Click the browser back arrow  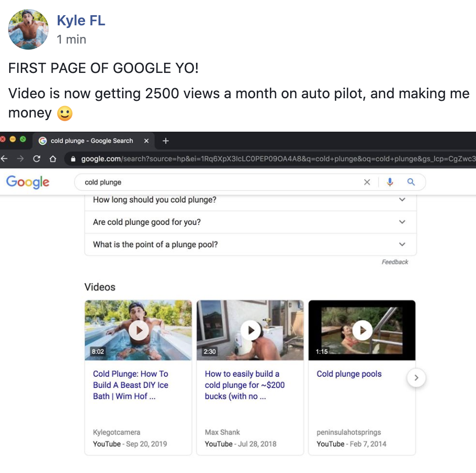click(5, 159)
